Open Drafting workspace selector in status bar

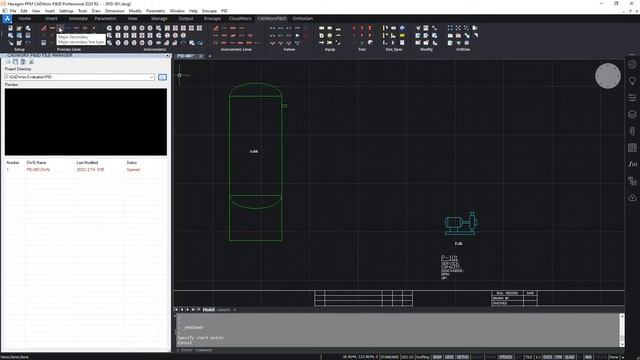coord(422,357)
